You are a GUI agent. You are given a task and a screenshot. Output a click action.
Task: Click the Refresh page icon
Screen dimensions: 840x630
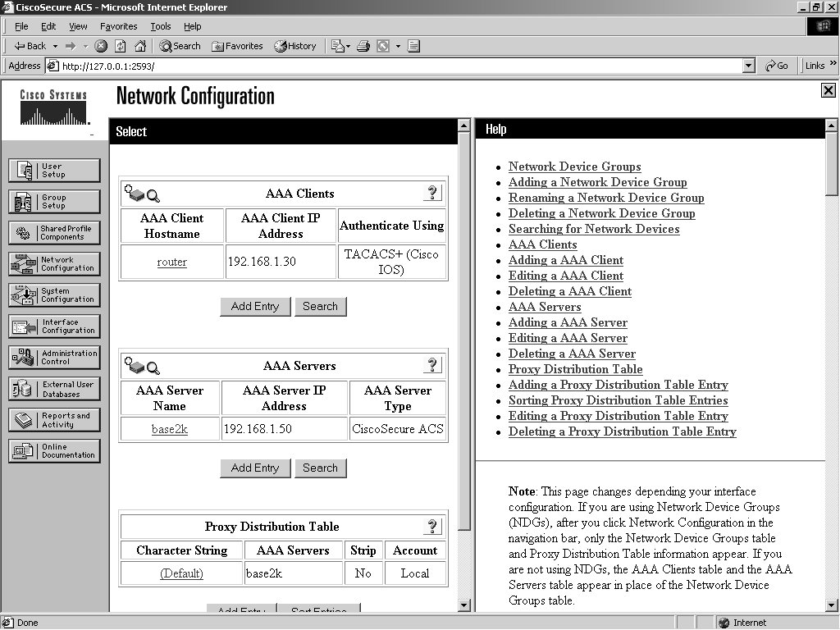(121, 46)
